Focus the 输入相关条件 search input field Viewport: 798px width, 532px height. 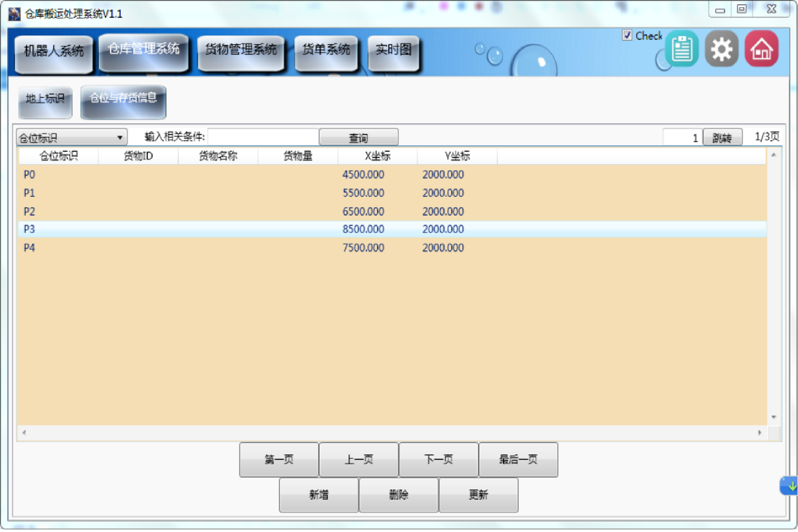(x=263, y=137)
